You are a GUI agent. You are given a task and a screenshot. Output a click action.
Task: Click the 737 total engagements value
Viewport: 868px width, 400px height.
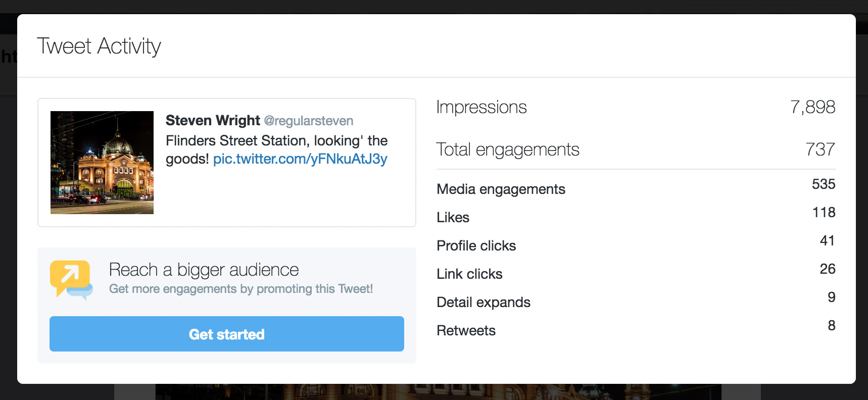point(820,149)
